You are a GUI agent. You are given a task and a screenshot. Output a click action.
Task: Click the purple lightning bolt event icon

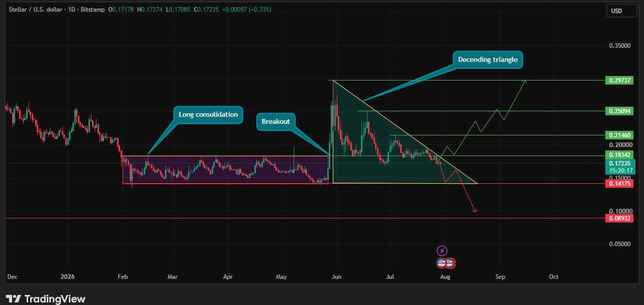point(442,251)
